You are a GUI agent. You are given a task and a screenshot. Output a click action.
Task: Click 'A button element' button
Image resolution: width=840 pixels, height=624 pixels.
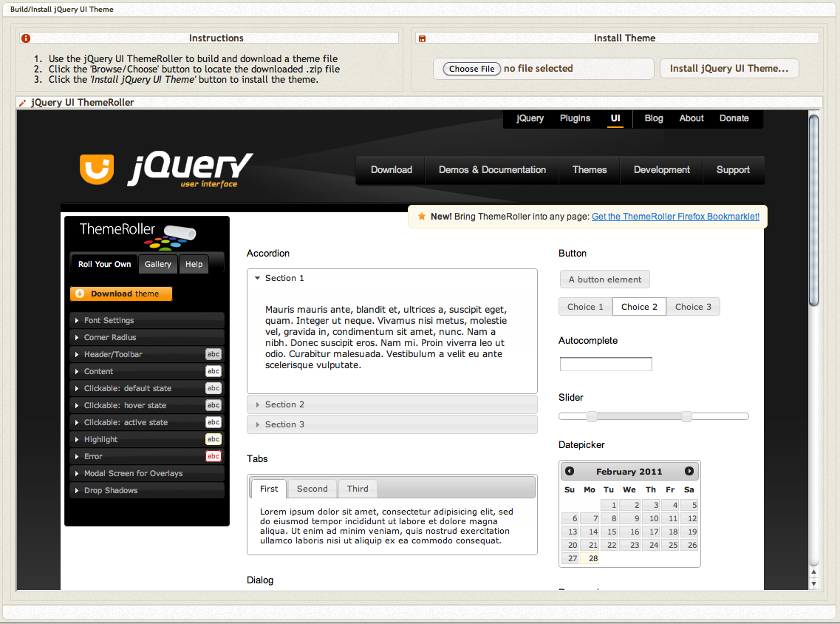coord(605,279)
